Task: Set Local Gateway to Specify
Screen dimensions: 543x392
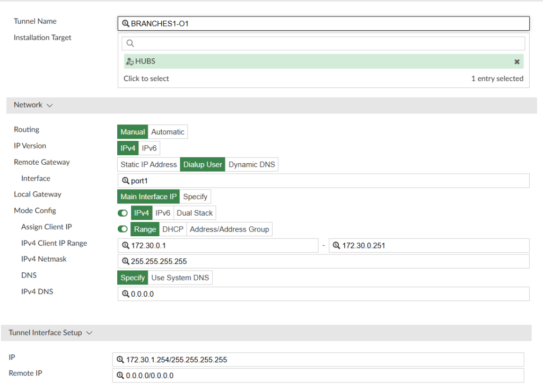Action: 195,197
